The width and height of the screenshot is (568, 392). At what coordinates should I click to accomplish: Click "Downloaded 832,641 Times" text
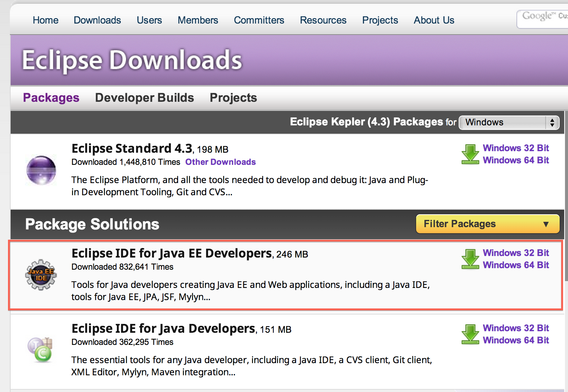click(x=122, y=267)
